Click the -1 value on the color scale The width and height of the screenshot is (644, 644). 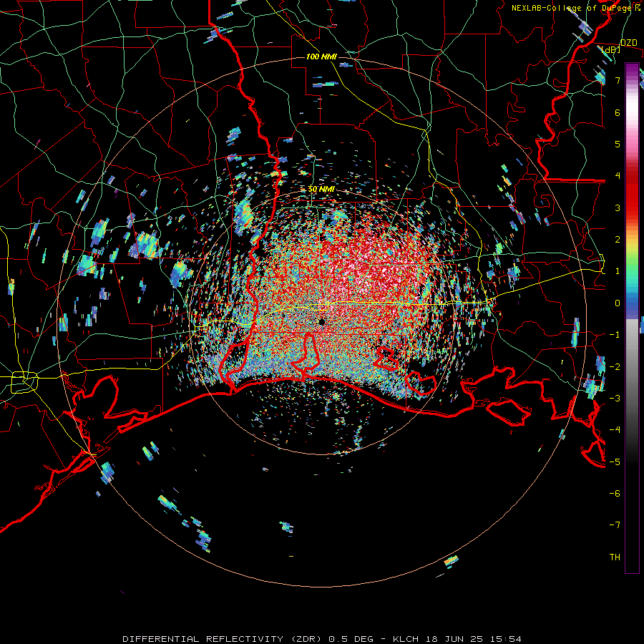615,335
